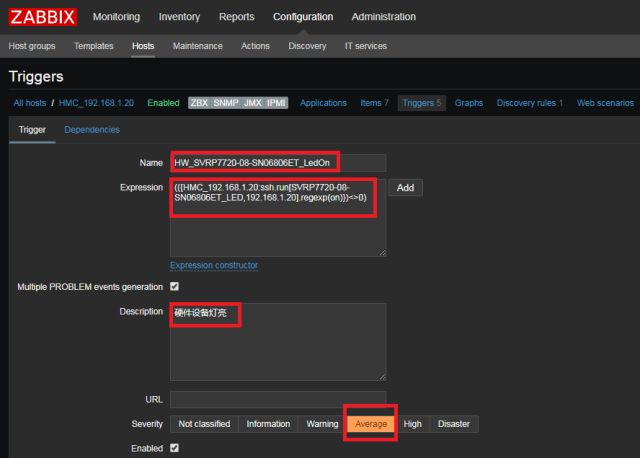The image size is (640, 458).
Task: Select the Hosts submenu item
Action: coord(143,46)
